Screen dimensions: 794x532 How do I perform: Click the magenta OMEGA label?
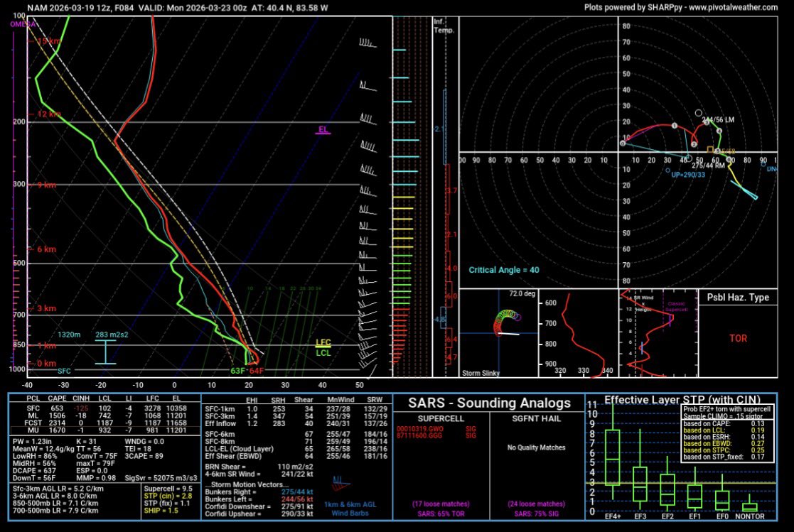(23, 24)
